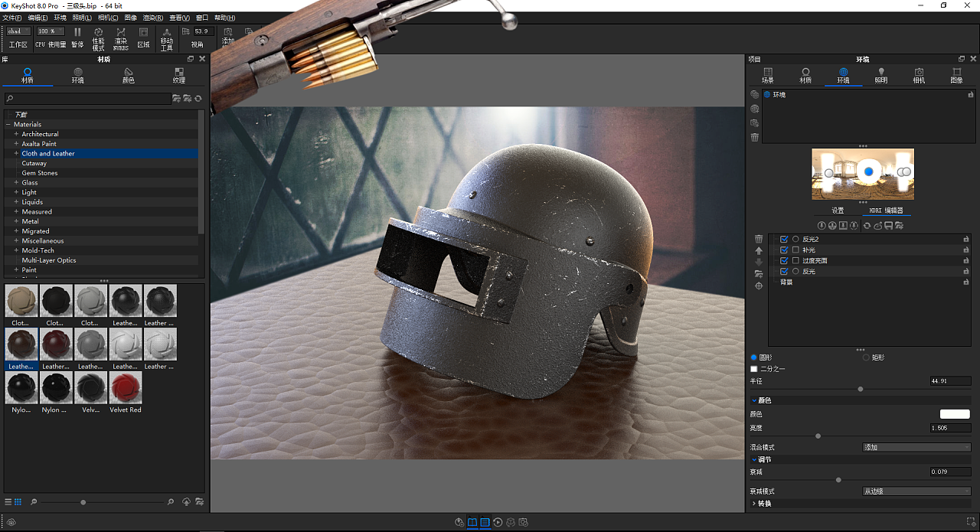The image size is (980, 532).
Task: Select the Velvet Red material thumbnail
Action: click(x=125, y=388)
